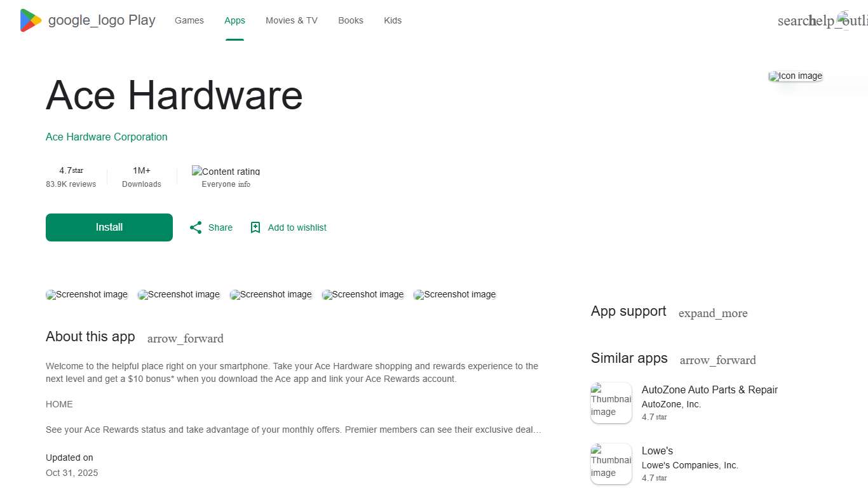Screen dimensions: 868x488
Task: Click the Lowe's app thumbnail
Action: click(611, 464)
